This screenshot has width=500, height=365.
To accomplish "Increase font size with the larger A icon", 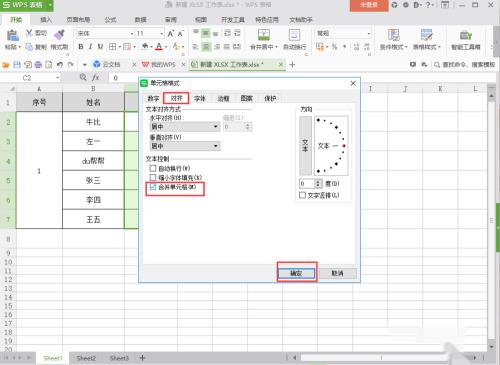I will (171, 33).
